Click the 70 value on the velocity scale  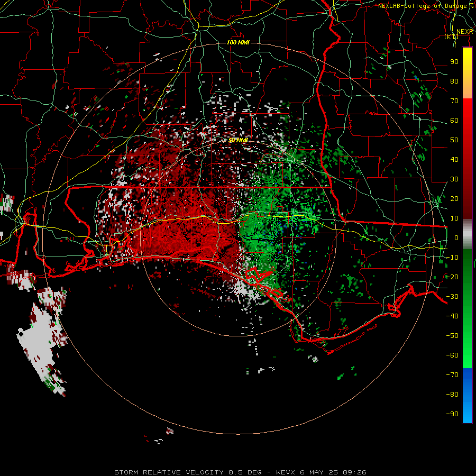[x=454, y=101]
